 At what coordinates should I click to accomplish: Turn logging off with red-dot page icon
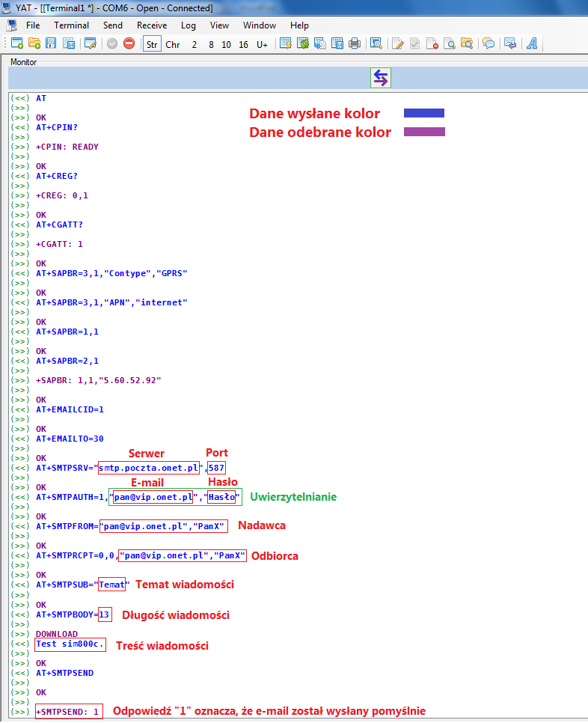pos(432,43)
